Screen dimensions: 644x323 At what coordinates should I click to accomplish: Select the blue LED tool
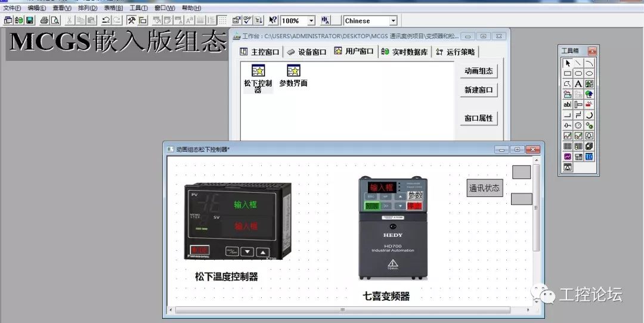[589, 157]
